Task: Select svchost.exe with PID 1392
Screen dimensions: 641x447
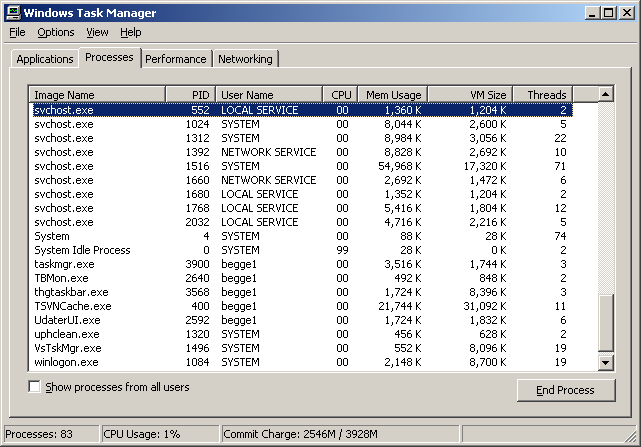Action: (302, 152)
